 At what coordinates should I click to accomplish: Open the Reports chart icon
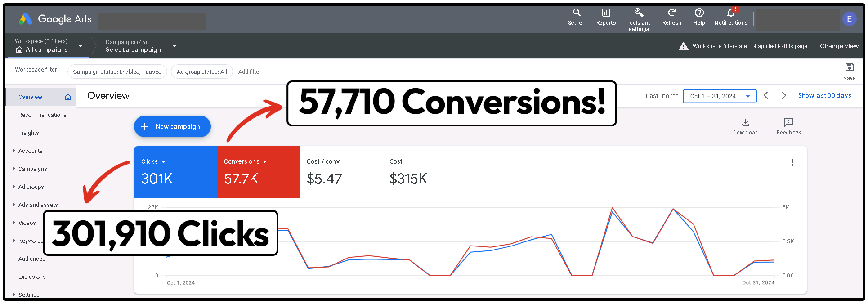pyautogui.click(x=606, y=13)
